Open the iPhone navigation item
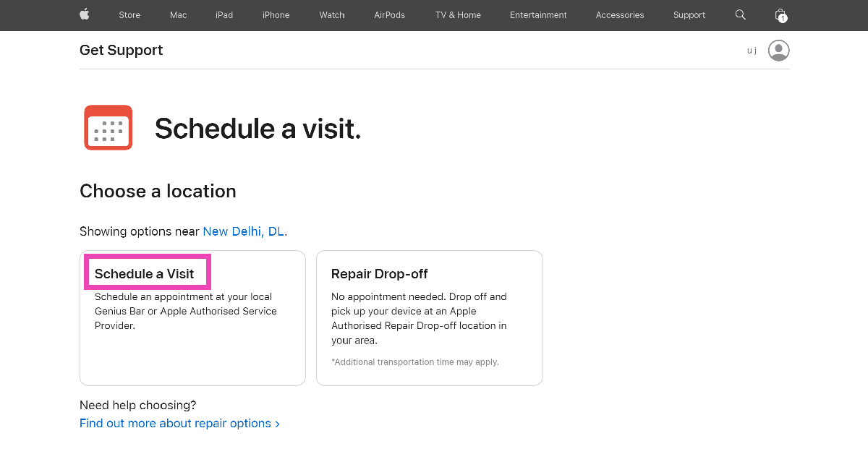 click(276, 15)
